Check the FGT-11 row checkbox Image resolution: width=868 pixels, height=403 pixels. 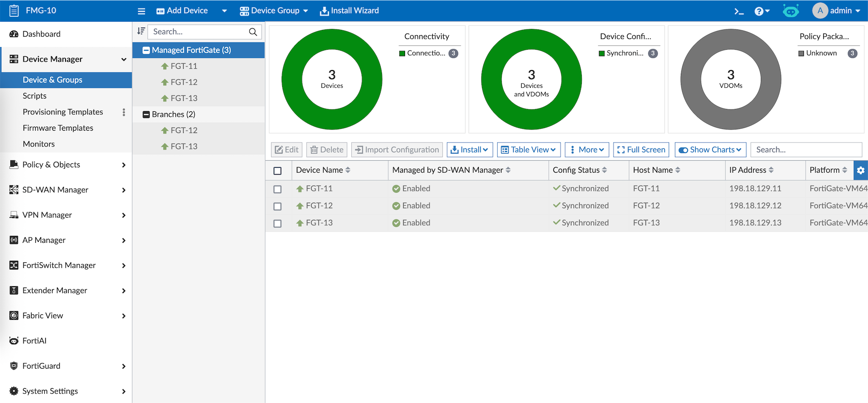tap(278, 189)
